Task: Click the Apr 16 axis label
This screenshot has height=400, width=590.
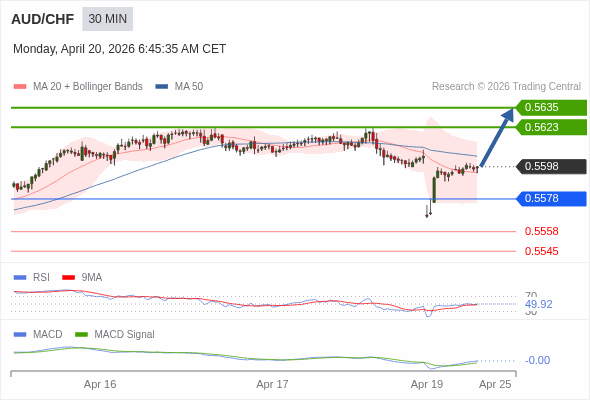Action: 100,384
